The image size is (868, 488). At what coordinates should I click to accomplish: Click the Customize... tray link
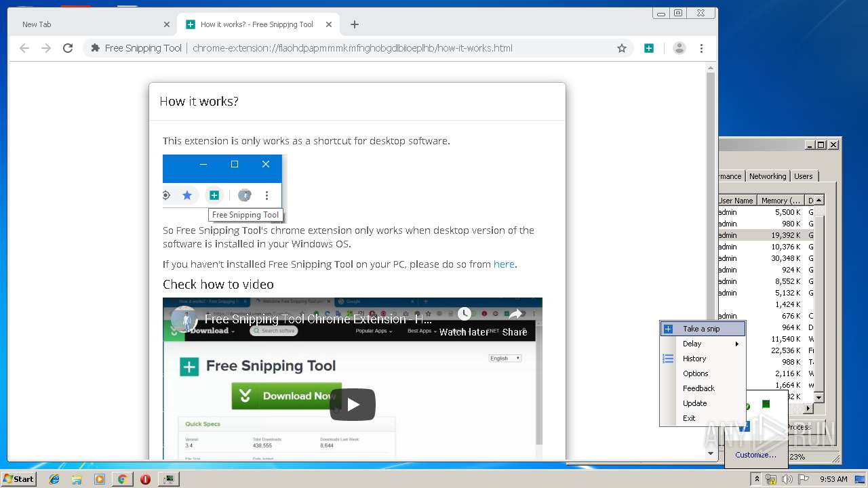coord(755,455)
